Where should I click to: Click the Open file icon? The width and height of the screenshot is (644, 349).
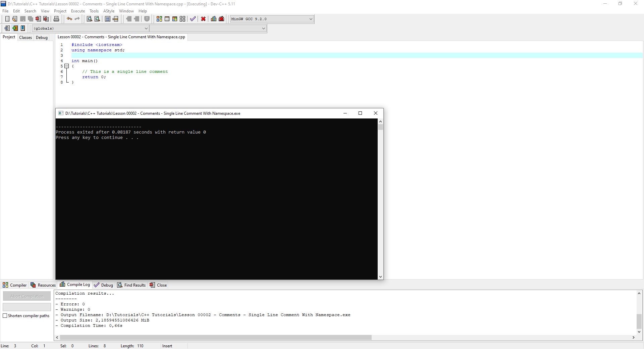[15, 19]
